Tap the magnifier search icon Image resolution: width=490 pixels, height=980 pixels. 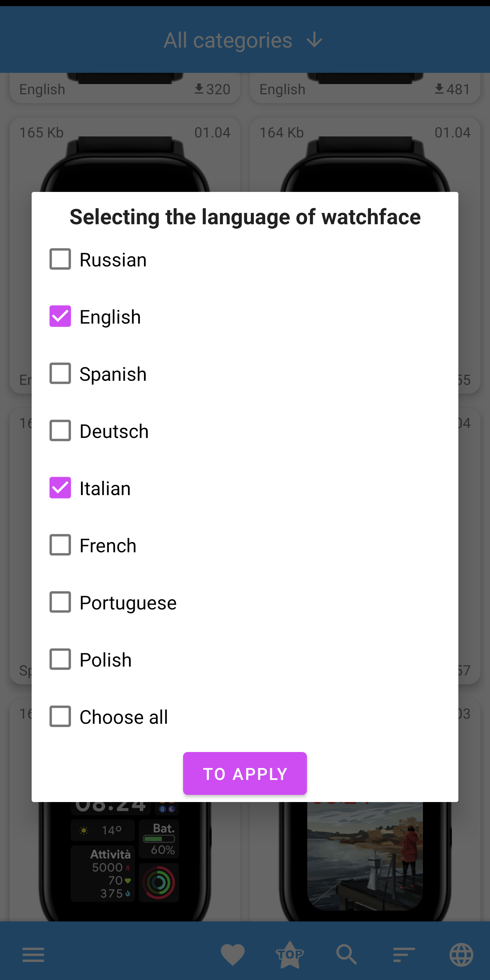click(347, 954)
